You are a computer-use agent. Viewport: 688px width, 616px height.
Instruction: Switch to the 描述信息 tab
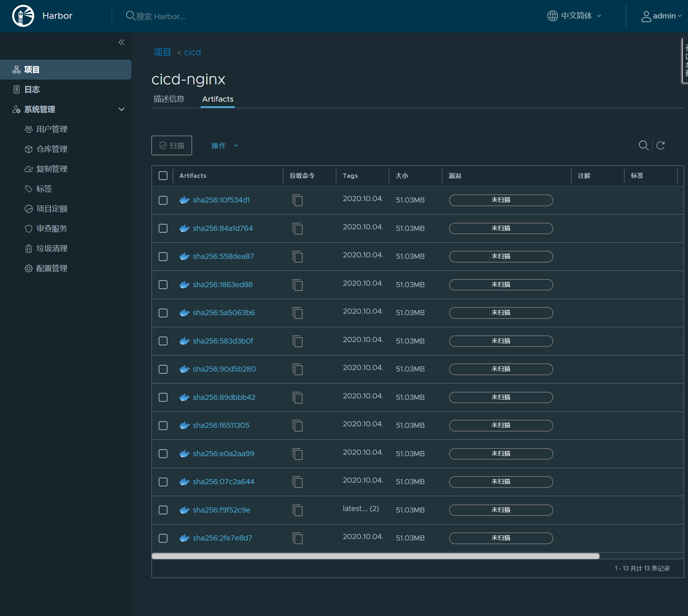[x=169, y=99]
